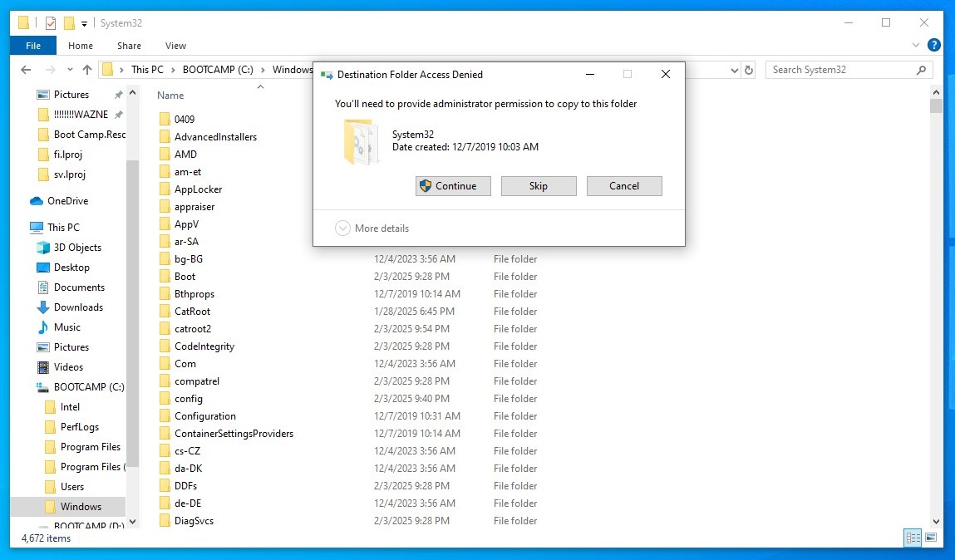Click Skip in the access denied dialog
955x560 pixels.
539,186
